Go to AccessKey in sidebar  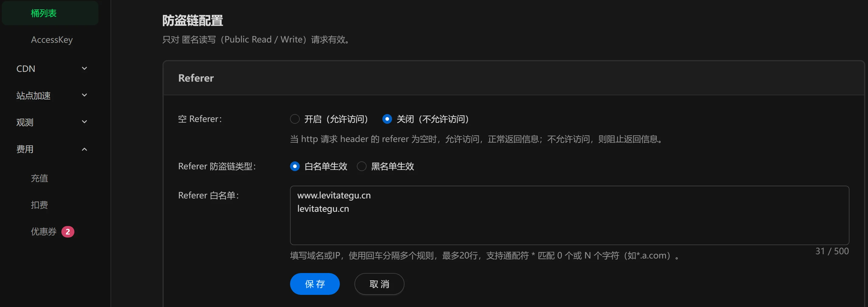point(52,40)
